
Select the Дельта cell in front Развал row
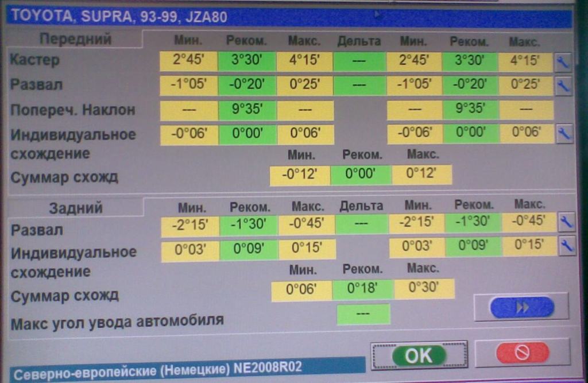[359, 86]
